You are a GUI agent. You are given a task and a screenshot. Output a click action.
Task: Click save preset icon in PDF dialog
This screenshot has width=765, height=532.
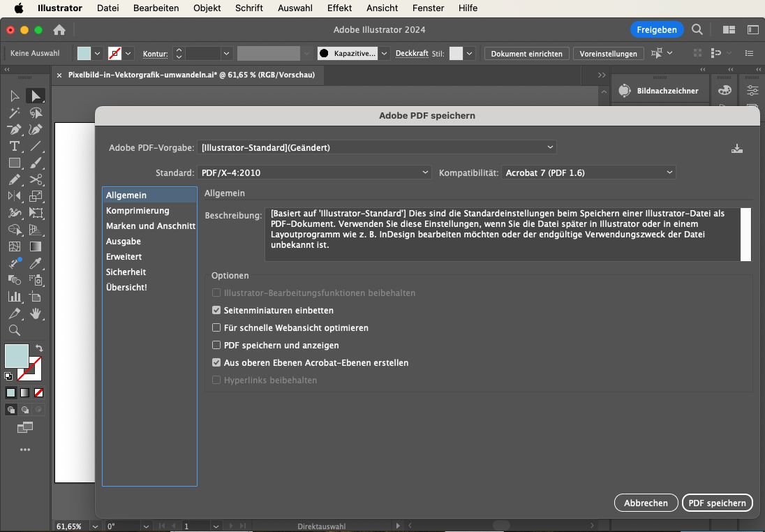point(736,148)
